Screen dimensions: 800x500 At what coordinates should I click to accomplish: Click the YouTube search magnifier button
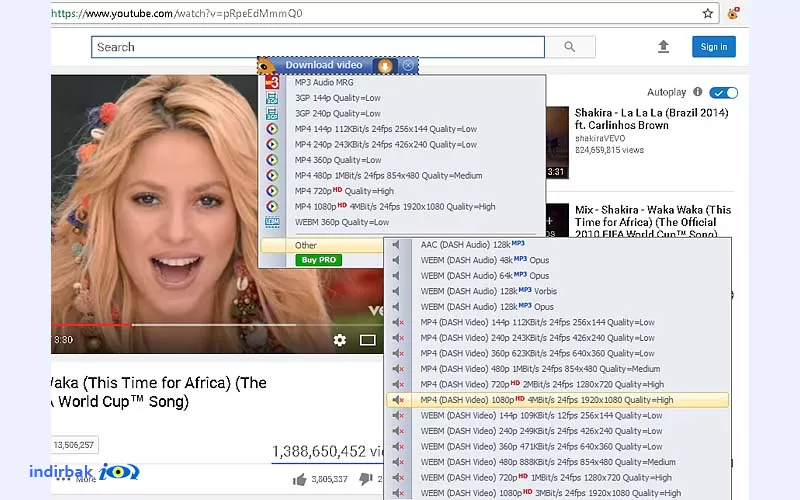tap(569, 47)
